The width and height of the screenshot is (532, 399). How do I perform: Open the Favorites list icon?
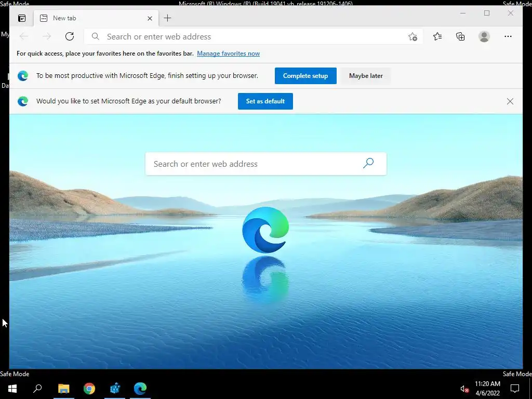pos(437,36)
